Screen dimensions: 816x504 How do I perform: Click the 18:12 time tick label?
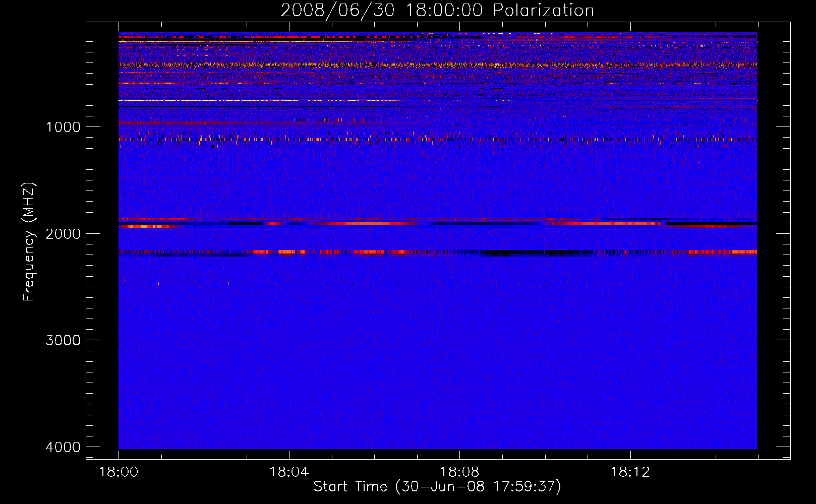[630, 472]
